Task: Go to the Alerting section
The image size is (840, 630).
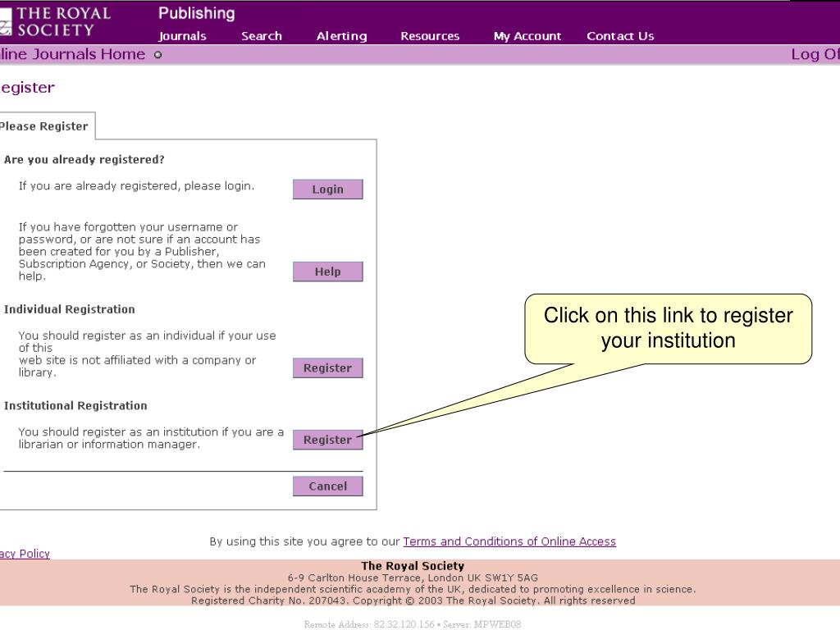Action: click(x=341, y=36)
